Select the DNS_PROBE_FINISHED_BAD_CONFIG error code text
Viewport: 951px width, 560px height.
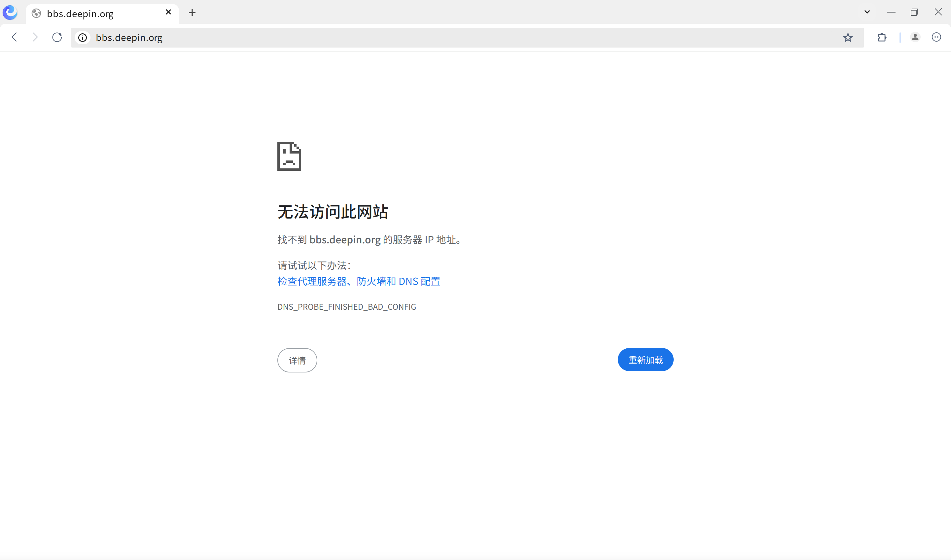click(x=346, y=307)
